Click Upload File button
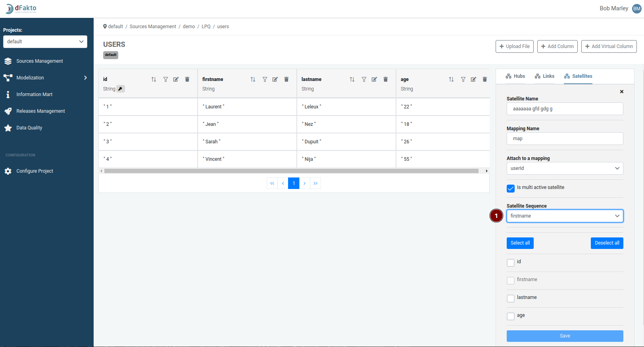644x347 pixels. [x=514, y=46]
